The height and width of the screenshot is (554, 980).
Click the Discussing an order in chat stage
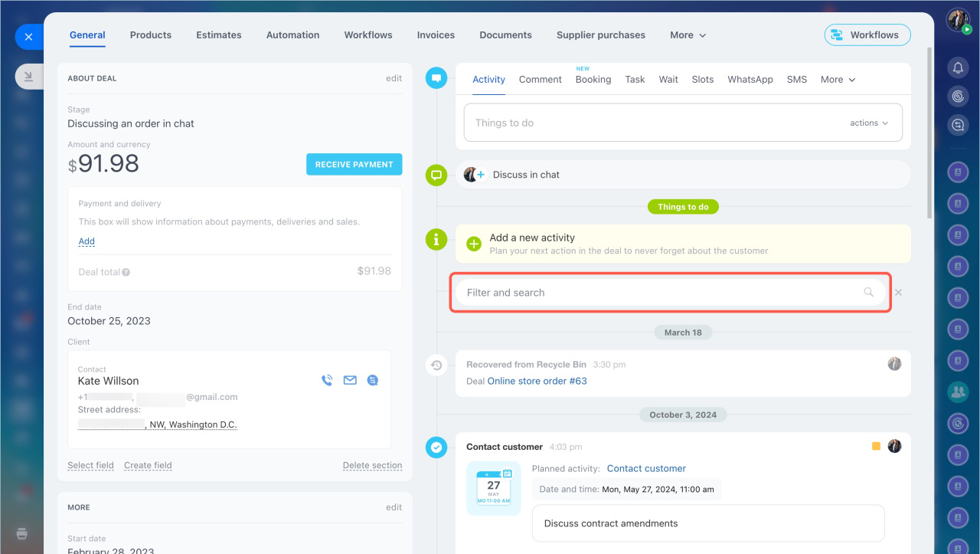click(x=131, y=123)
